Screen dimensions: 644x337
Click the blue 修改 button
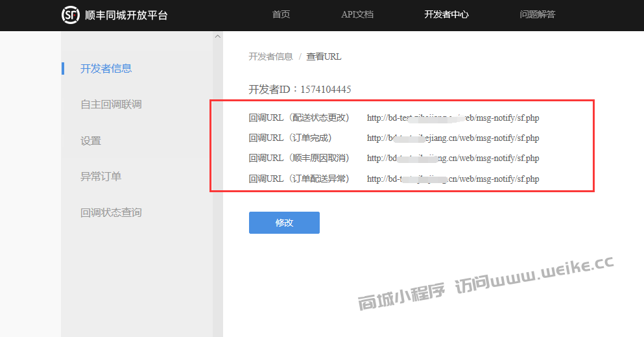[284, 223]
